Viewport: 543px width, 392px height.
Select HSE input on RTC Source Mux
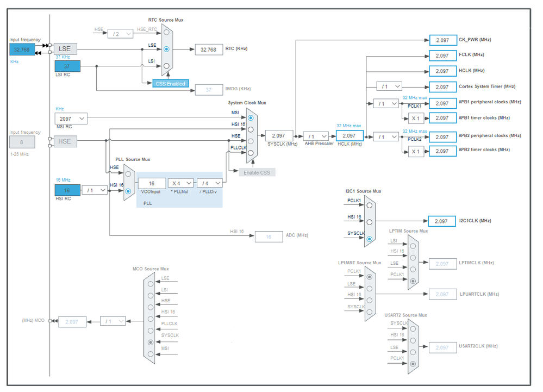point(166,32)
